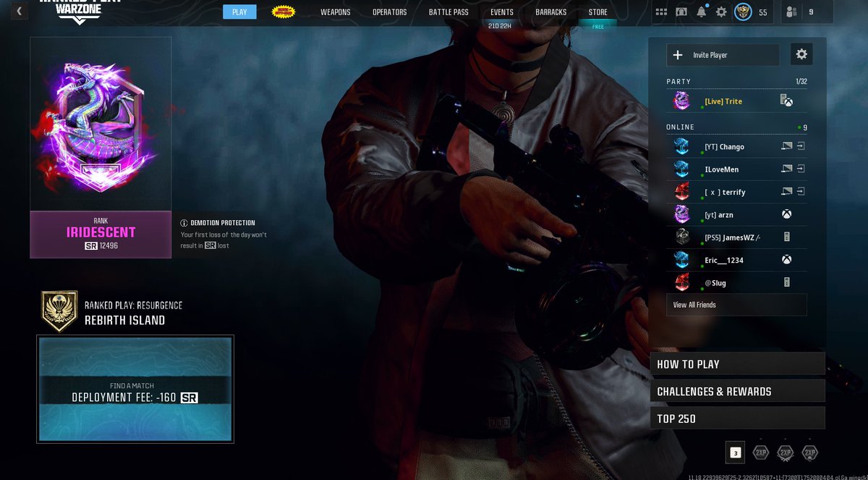Click the weapon 2XP token icon
868x480 pixels.
[x=785, y=452]
